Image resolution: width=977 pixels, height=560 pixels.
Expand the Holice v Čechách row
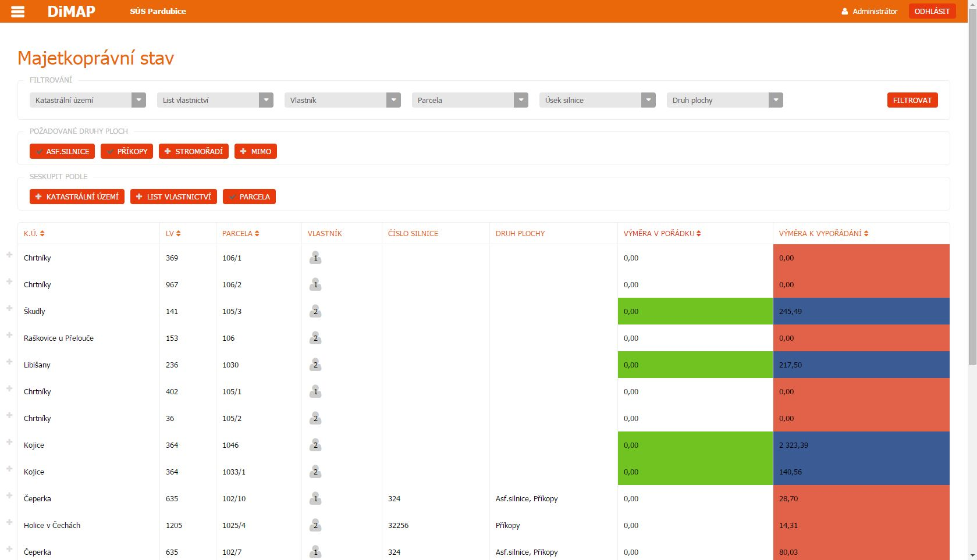[9, 522]
